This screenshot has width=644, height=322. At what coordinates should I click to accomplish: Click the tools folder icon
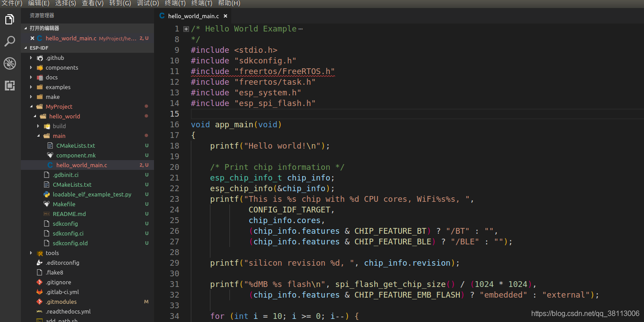point(40,253)
